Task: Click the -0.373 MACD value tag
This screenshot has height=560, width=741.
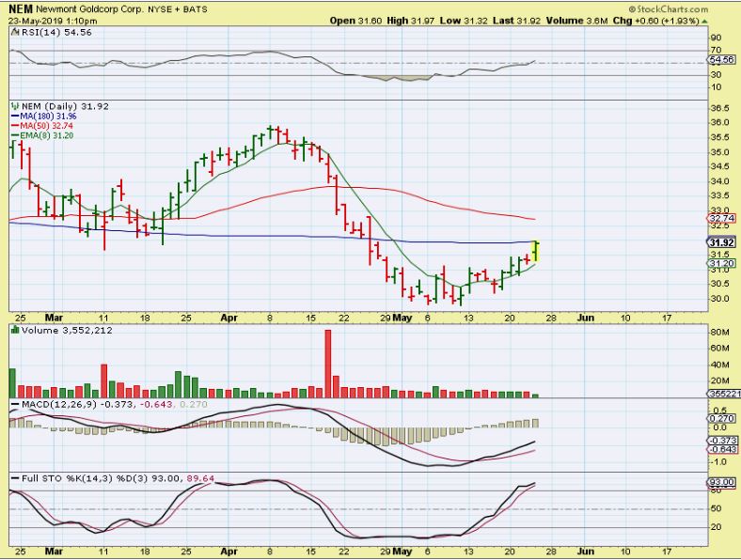Action: pos(721,440)
